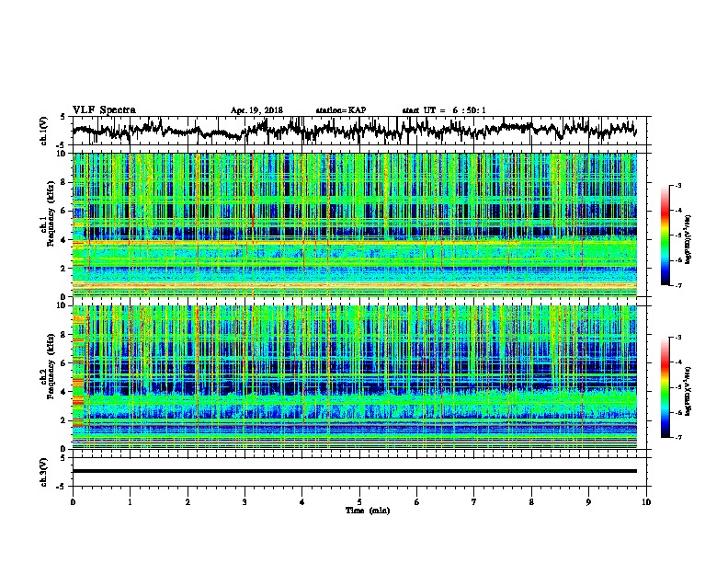Click the lower color bar "-7" label
728x563 pixels.
tap(677, 437)
